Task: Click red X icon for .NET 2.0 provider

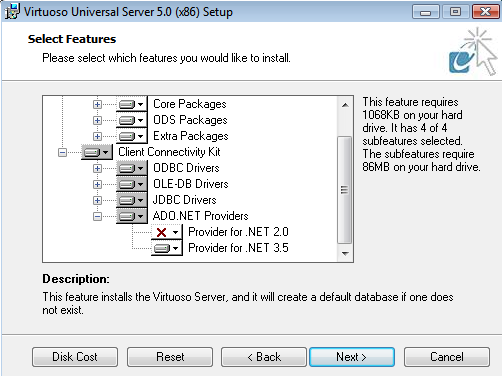Action: pyautogui.click(x=162, y=232)
